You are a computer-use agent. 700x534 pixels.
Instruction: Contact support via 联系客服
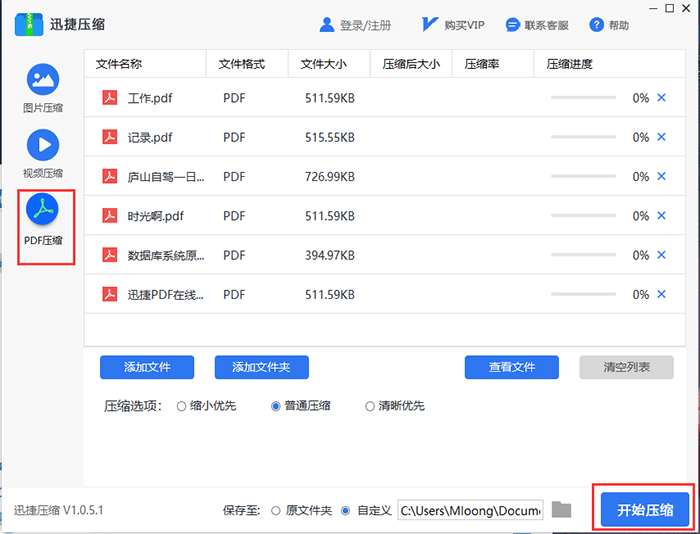537,25
